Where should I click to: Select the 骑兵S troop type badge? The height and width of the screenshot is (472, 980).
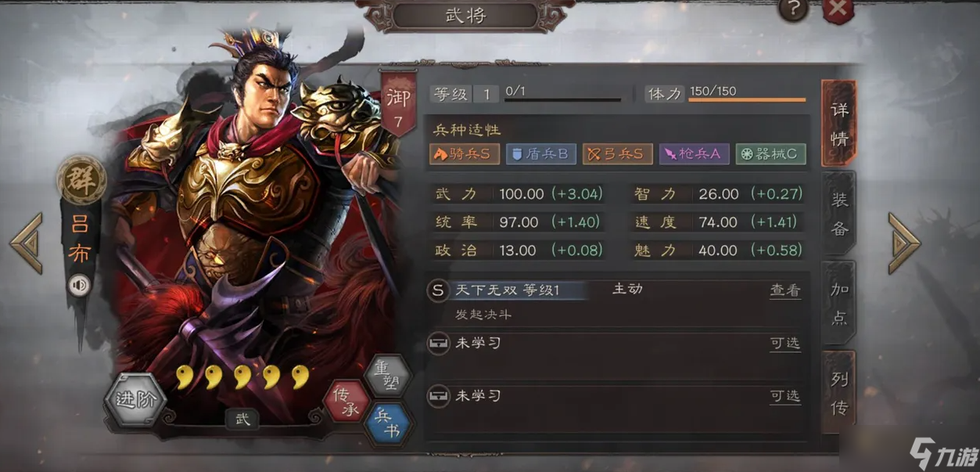point(465,153)
